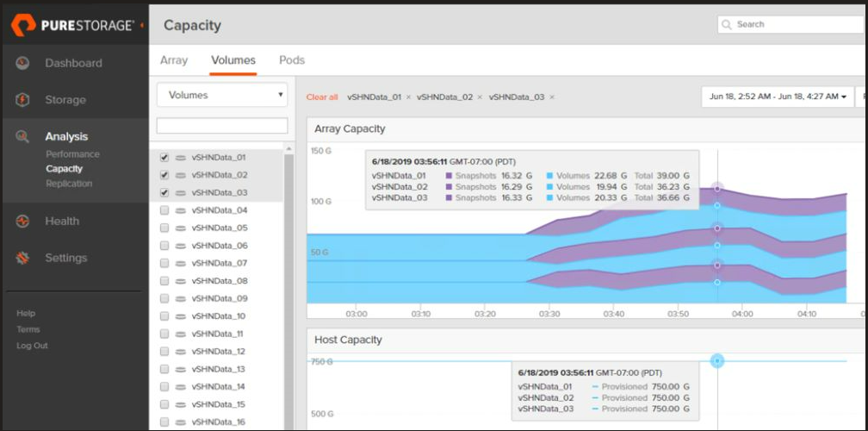Go to the Storage menu item
Viewport: 868px width, 431px height.
point(65,100)
